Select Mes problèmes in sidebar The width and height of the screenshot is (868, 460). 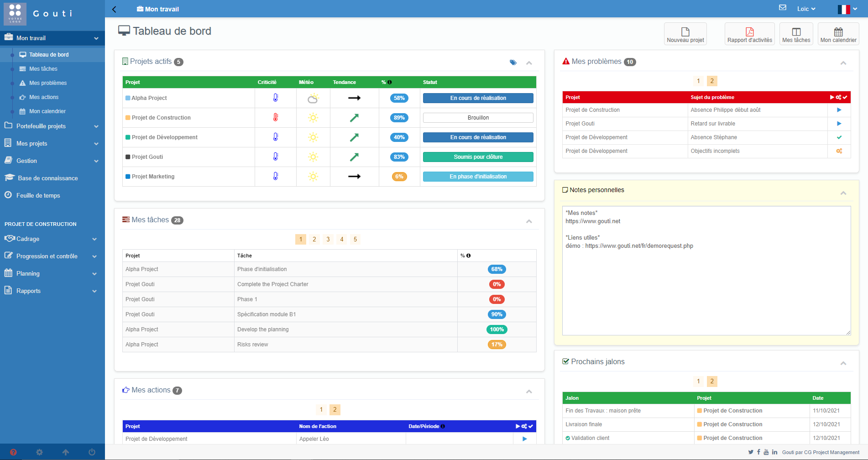[47, 83]
